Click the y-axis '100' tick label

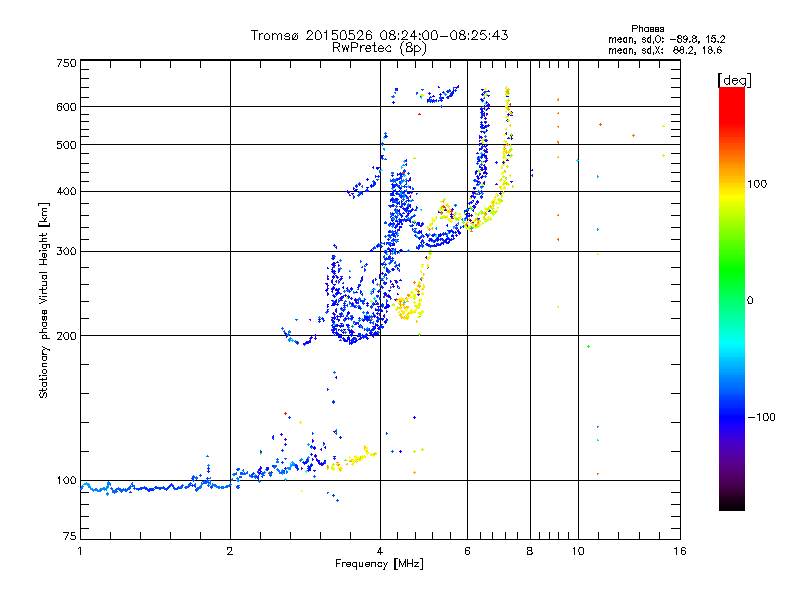67,480
